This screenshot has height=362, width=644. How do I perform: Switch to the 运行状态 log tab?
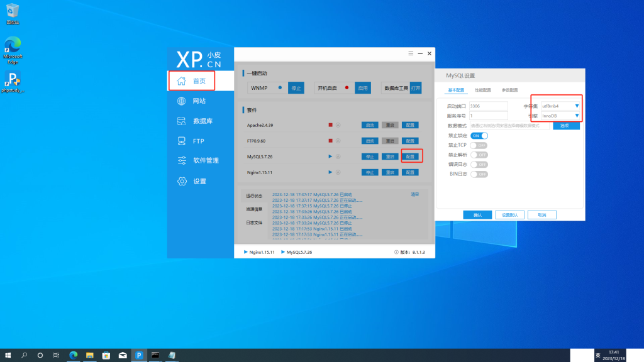pos(254,196)
